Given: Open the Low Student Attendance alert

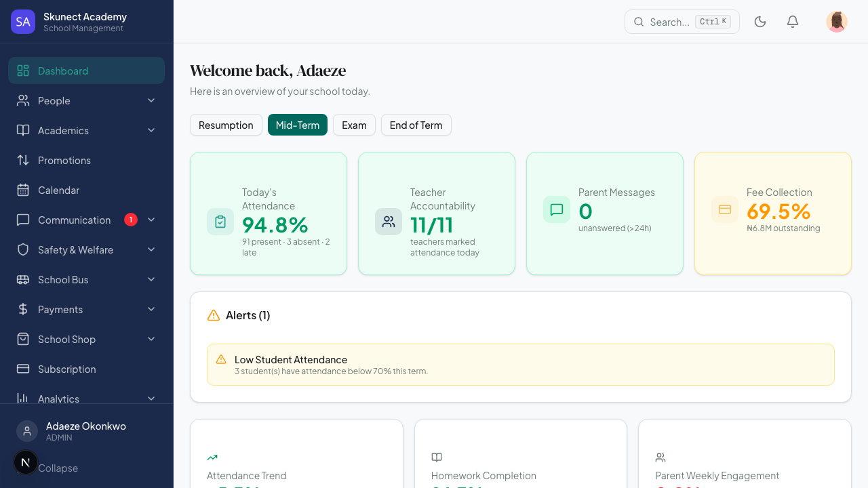Looking at the screenshot, I should tap(521, 365).
